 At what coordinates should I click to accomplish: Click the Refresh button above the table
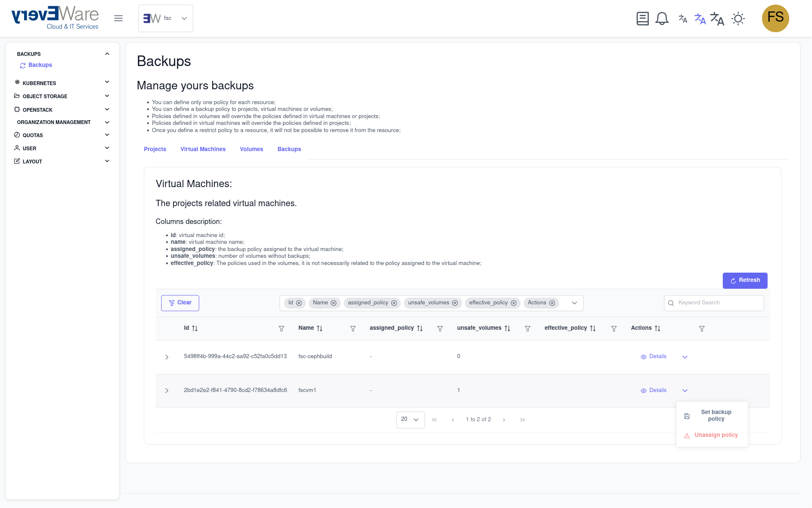click(745, 280)
